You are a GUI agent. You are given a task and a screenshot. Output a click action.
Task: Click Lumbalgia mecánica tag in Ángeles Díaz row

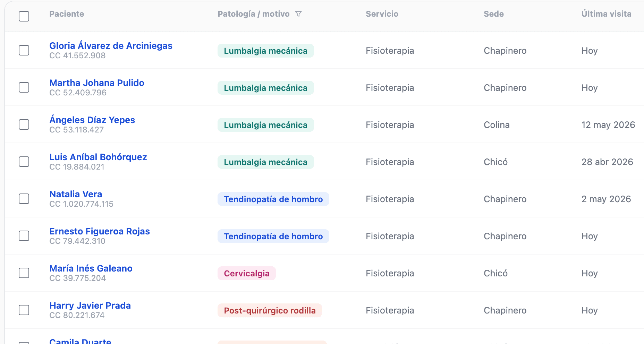click(266, 125)
